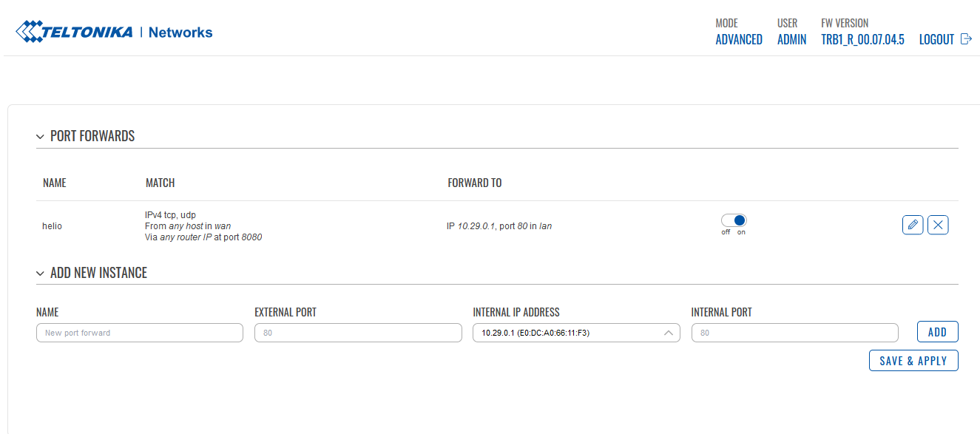The height and width of the screenshot is (434, 980).
Task: Collapse the Add New Instance section
Action: point(40,274)
